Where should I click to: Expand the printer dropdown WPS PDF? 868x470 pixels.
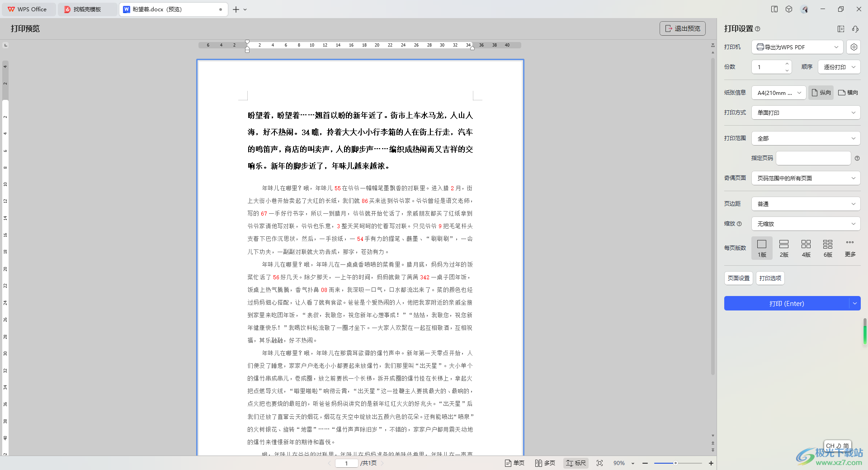[x=797, y=47]
